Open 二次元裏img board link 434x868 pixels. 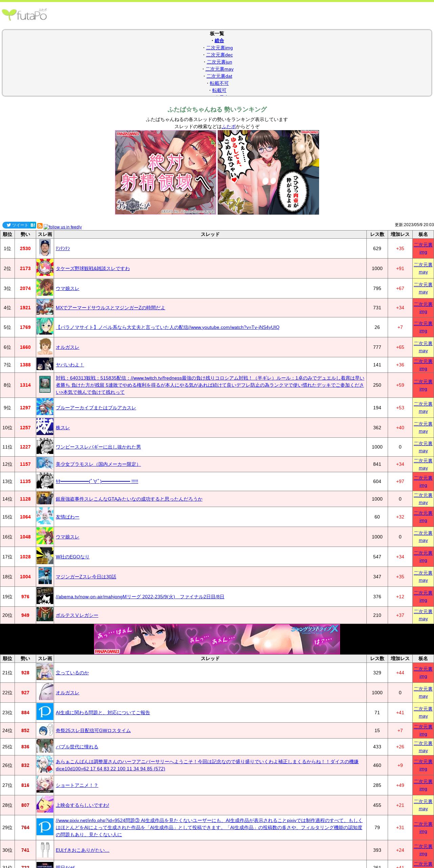[x=219, y=48]
